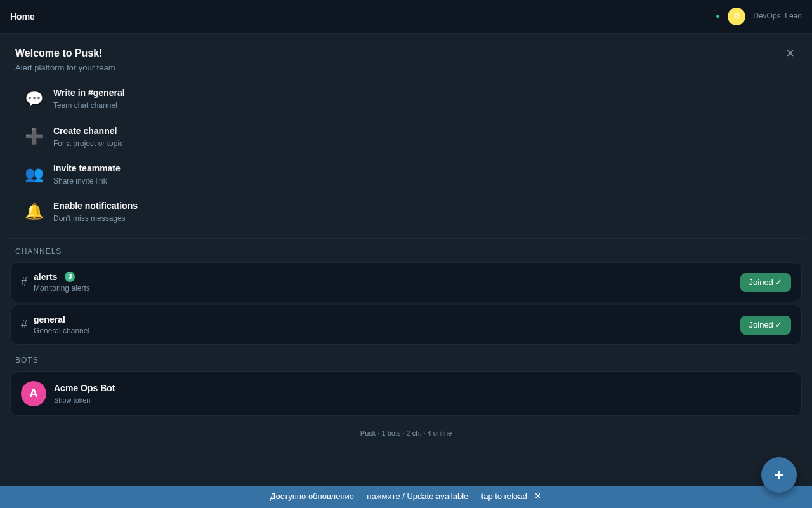Show token for Acme Ops Bot
812x508 pixels.
[x=72, y=400]
